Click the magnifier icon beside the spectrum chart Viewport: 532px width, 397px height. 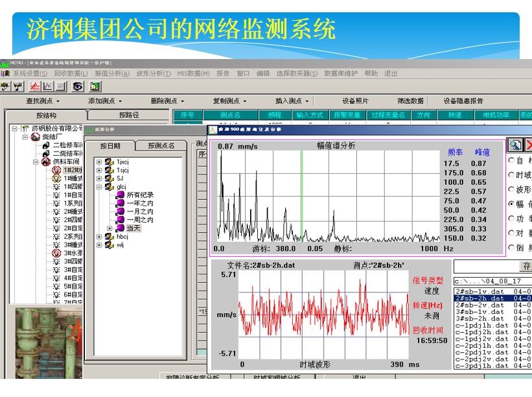pos(516,145)
